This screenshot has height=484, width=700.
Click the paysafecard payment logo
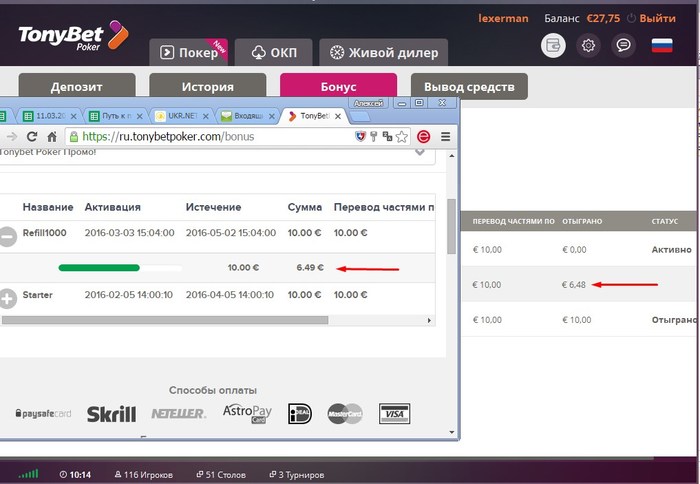pyautogui.click(x=43, y=413)
